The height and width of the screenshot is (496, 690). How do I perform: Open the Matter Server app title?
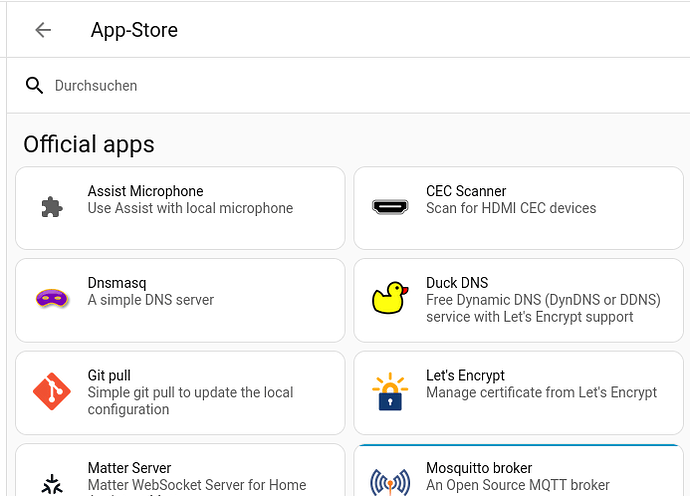click(x=129, y=467)
